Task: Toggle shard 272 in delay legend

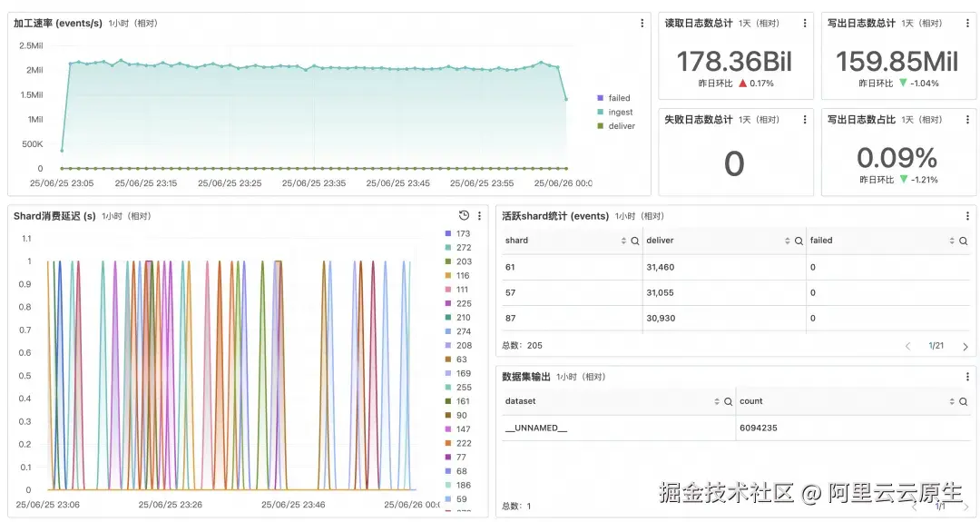Action: tap(458, 248)
